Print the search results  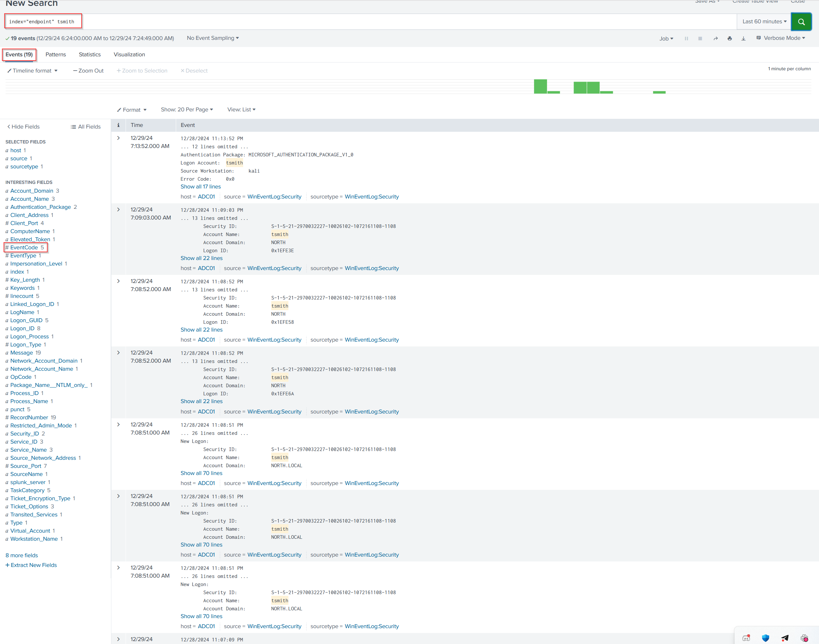(730, 39)
